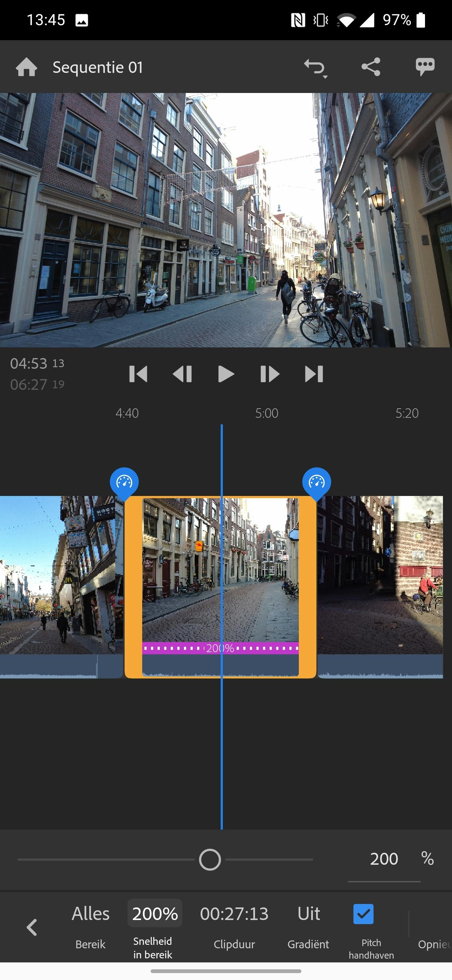This screenshot has width=452, height=980.
Task: Tap the video preview monitor
Action: (x=226, y=220)
